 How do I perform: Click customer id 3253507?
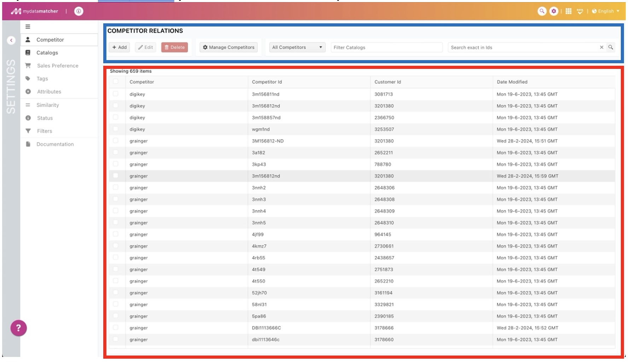384,129
